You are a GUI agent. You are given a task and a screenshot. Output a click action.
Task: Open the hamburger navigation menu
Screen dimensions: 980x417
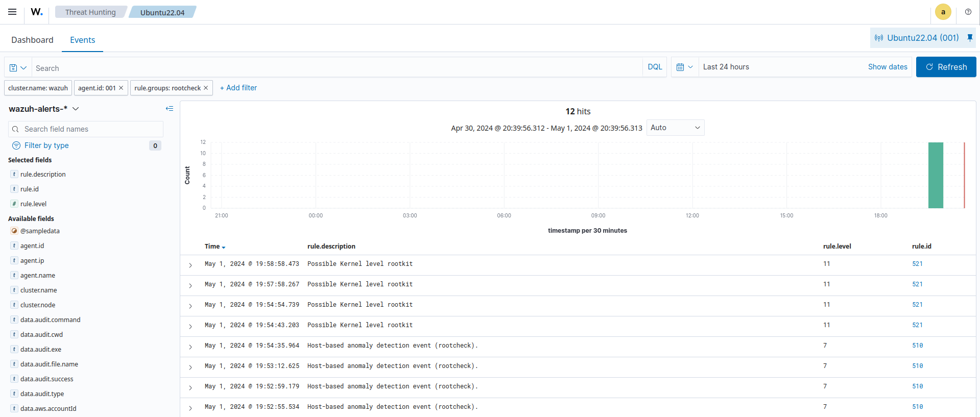click(12, 12)
